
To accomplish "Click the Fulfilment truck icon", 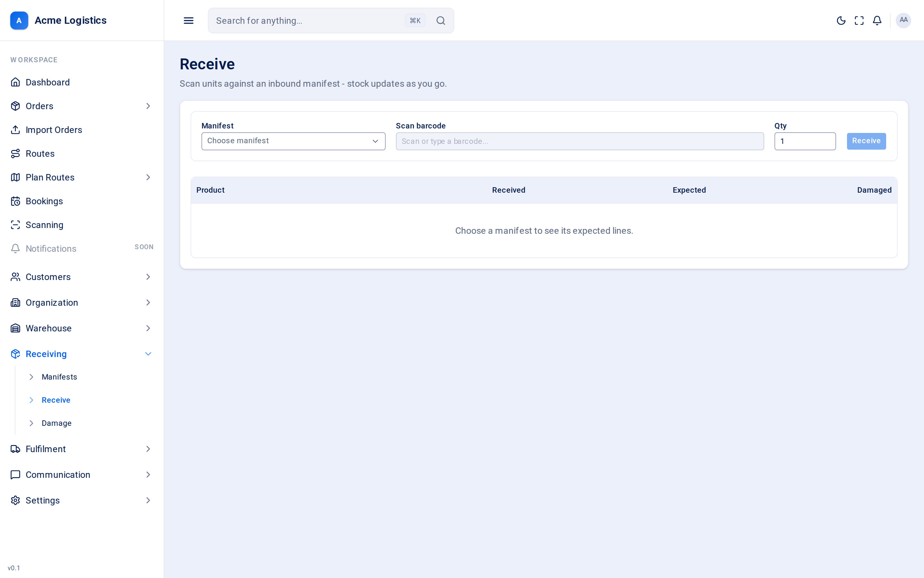I will pos(15,449).
